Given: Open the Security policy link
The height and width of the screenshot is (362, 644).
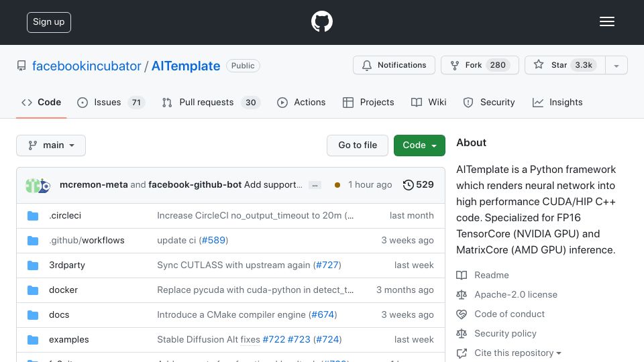Looking at the screenshot, I should (505, 334).
